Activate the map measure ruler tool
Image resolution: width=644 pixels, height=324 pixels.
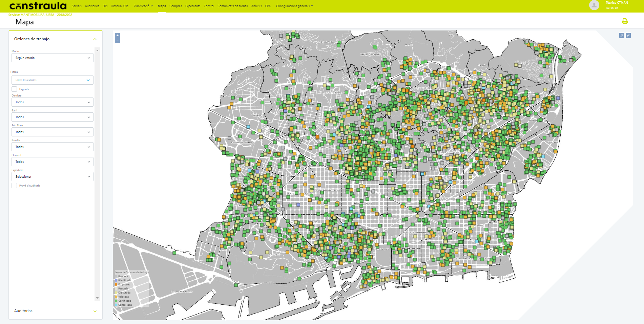click(622, 36)
